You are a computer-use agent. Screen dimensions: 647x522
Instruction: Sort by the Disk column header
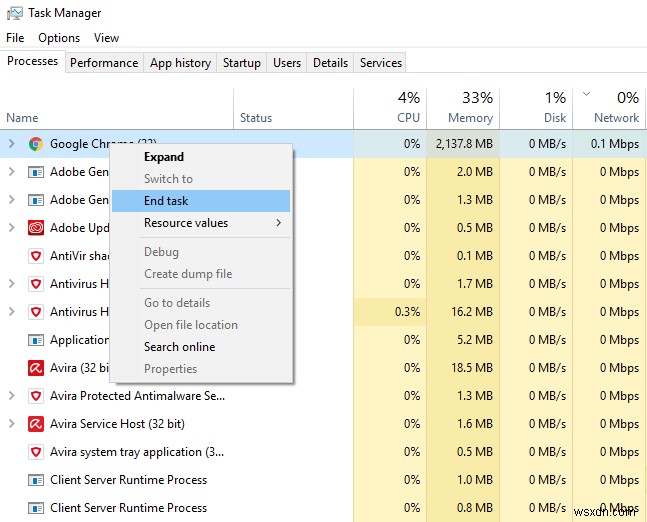(536, 109)
